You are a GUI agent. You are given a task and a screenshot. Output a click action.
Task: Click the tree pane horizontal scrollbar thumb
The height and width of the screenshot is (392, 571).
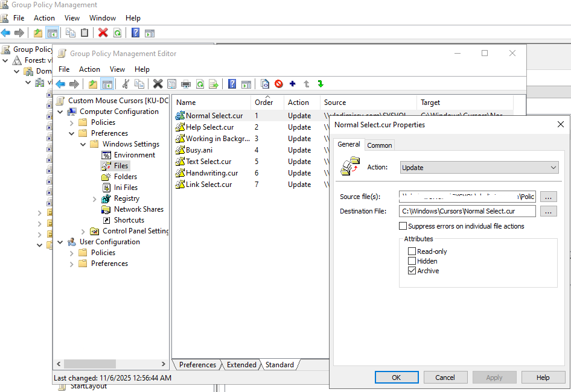tap(90, 364)
